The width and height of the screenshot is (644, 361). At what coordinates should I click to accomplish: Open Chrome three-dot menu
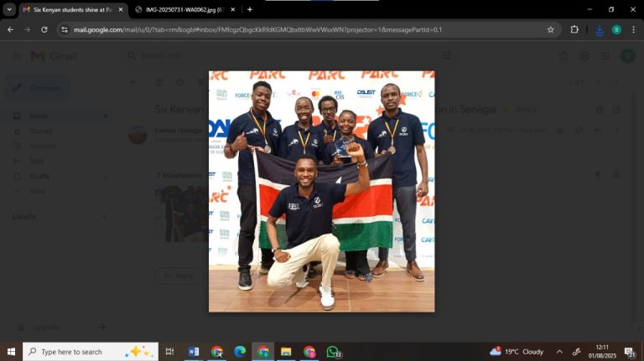[x=634, y=29]
